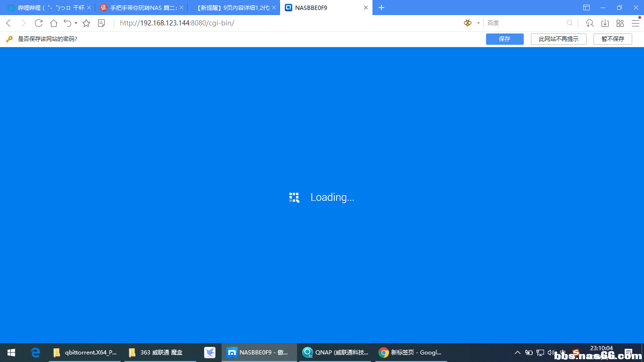Close the 哔哩哔哩 tab
The image size is (644, 362).
pyautogui.click(x=89, y=8)
